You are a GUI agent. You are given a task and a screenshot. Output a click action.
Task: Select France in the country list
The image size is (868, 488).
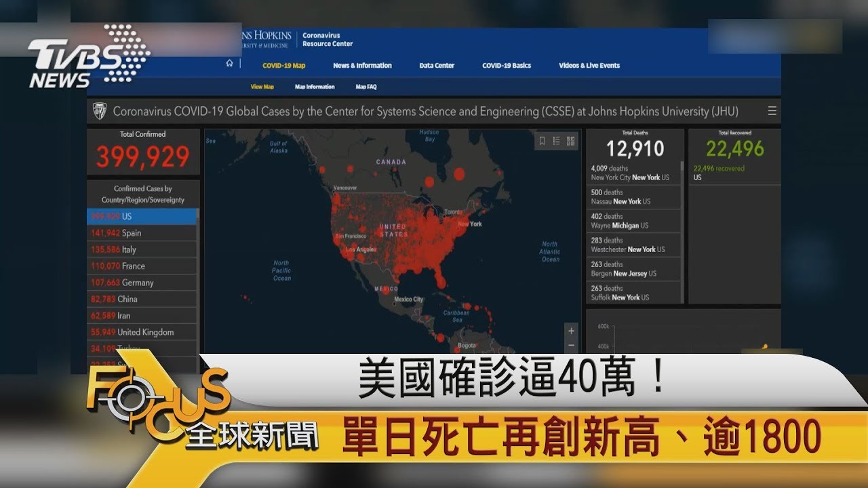[x=142, y=266]
